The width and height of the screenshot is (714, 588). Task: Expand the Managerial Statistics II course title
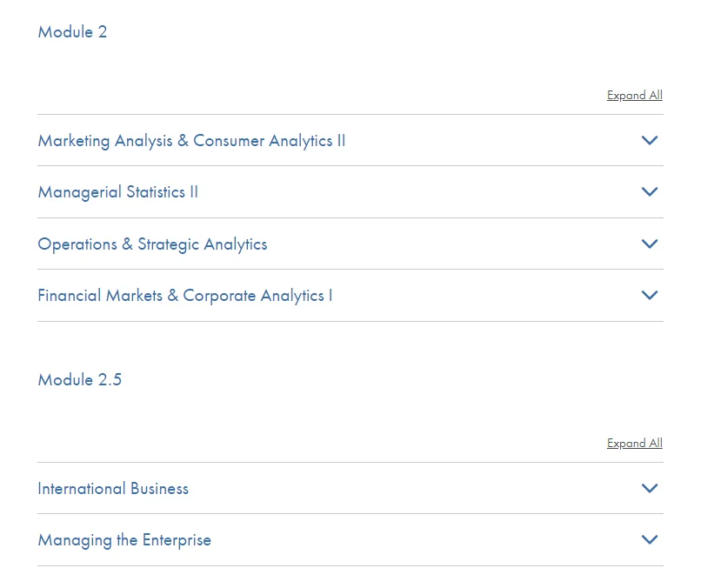(x=117, y=192)
